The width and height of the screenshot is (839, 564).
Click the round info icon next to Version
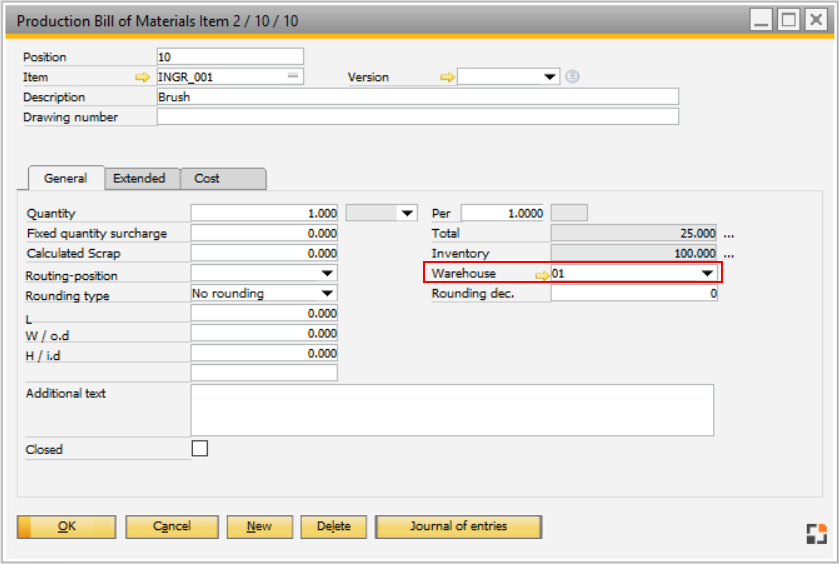point(573,77)
